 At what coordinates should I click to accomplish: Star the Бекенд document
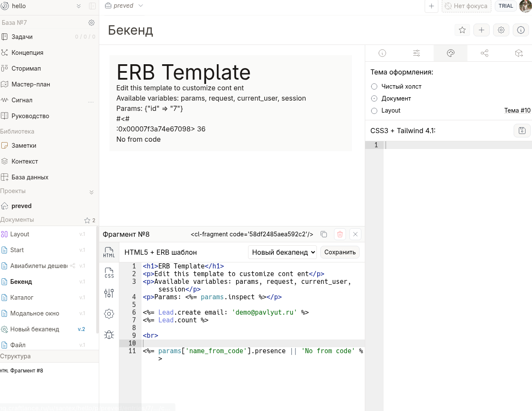point(462,30)
